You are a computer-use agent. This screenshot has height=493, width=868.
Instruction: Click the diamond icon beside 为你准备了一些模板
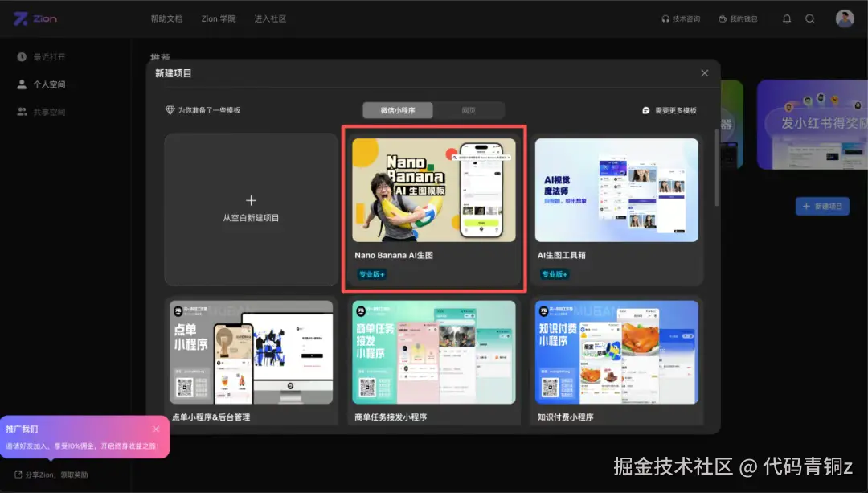click(170, 110)
